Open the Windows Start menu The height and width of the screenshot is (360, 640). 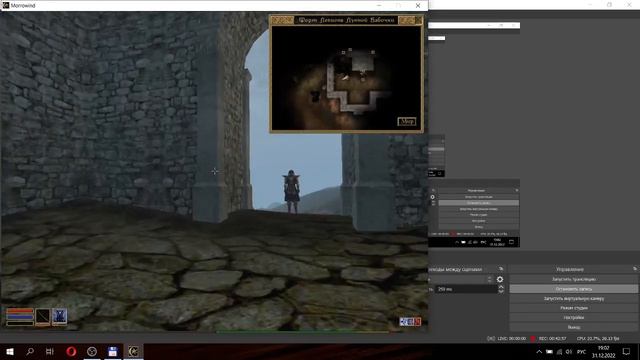[10, 351]
